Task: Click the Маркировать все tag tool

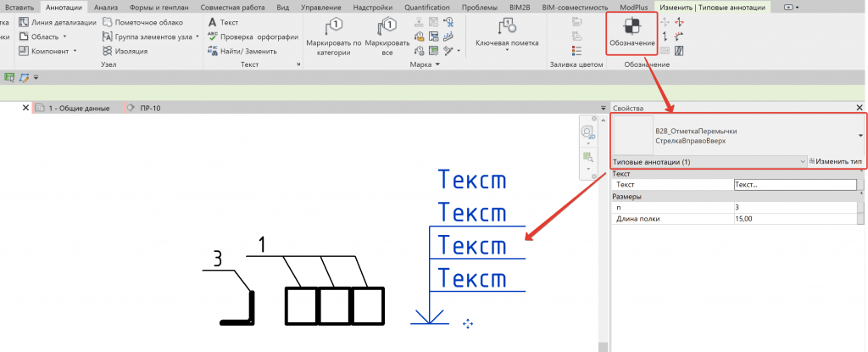Action: point(387,37)
